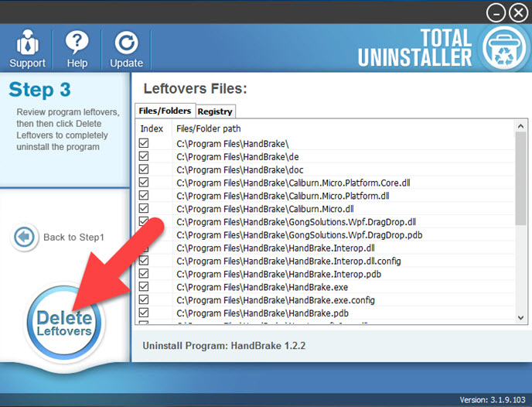Uncheck the HandBrake\doc folder checkbox
The image size is (532, 407).
coord(144,169)
